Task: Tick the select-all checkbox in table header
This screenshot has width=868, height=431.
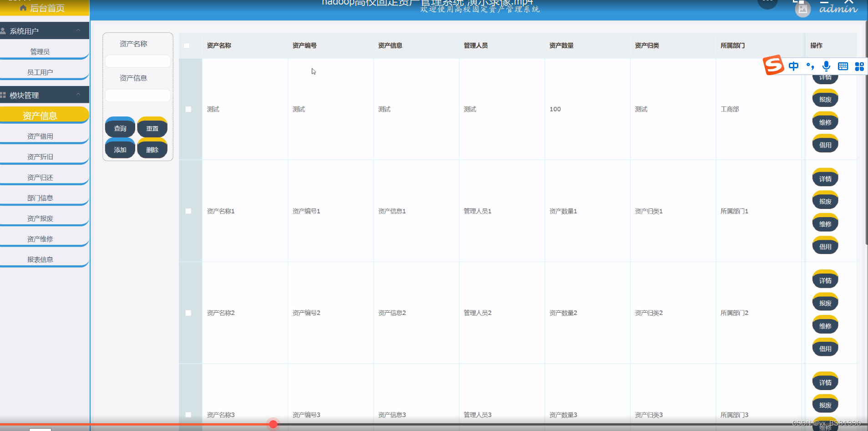Action: coord(187,46)
